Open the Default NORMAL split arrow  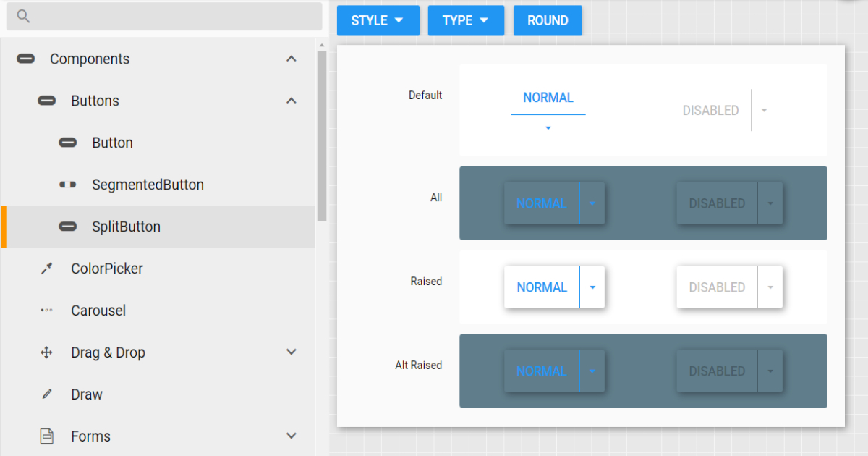(x=548, y=128)
